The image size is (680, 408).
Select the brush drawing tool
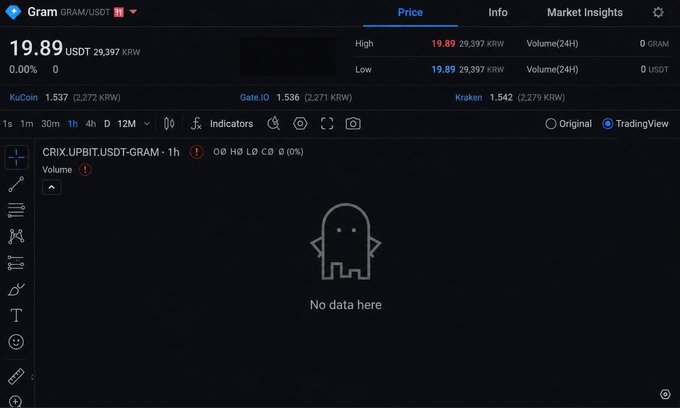(16, 289)
